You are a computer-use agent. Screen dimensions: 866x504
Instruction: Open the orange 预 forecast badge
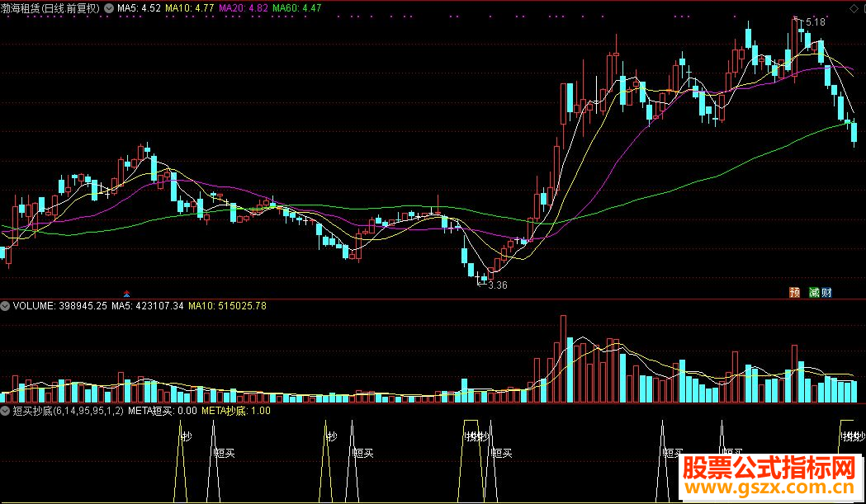(795, 293)
